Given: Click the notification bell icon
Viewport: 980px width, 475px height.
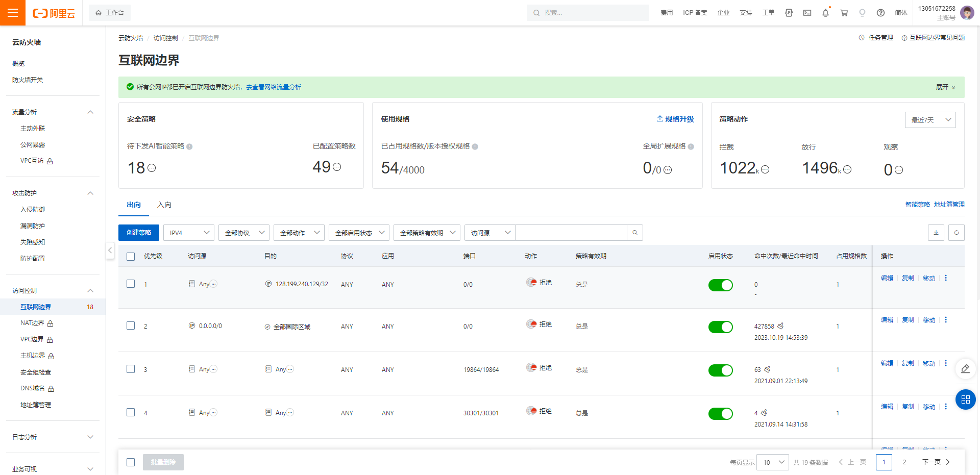Looking at the screenshot, I should pyautogui.click(x=825, y=13).
